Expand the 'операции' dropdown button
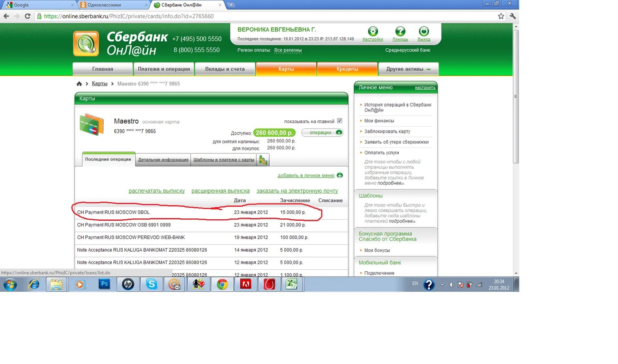This screenshot has height=364, width=618. point(322,132)
